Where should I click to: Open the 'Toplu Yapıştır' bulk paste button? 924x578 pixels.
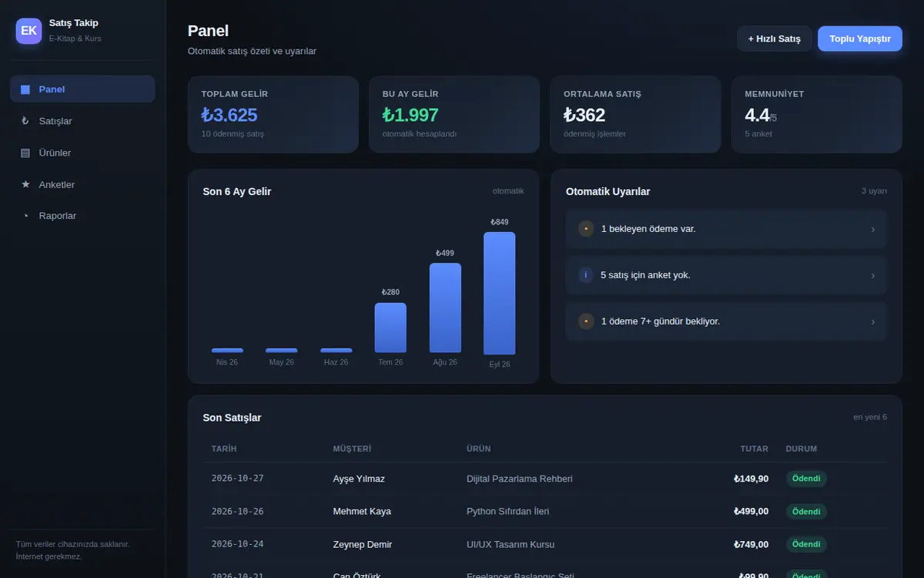pyautogui.click(x=860, y=39)
